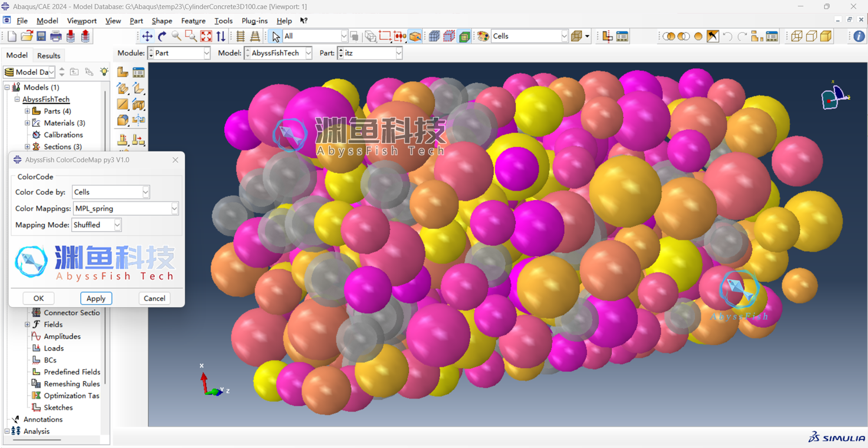This screenshot has height=448, width=868.
Task: Click the What's This help pointer
Action: tap(304, 20)
